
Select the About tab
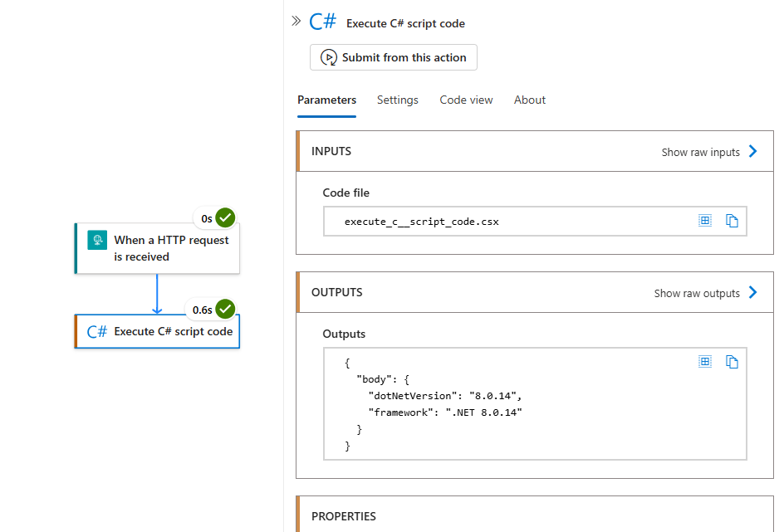(529, 100)
